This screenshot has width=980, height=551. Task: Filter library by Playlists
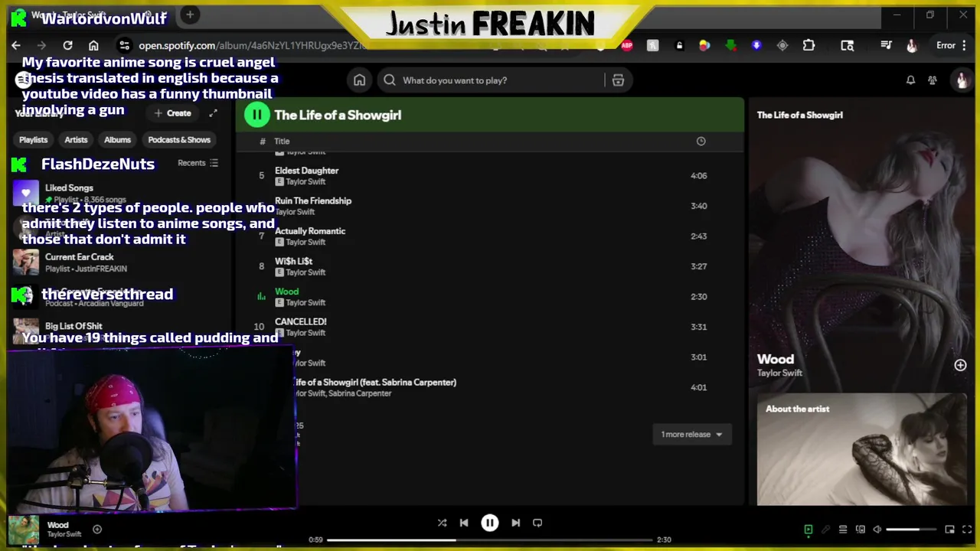[33, 140]
